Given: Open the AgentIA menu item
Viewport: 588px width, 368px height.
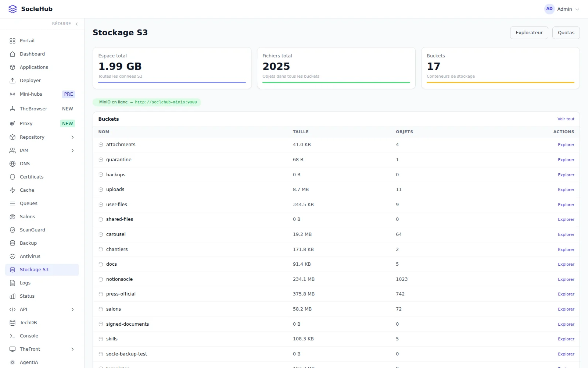Looking at the screenshot, I should coord(42,362).
